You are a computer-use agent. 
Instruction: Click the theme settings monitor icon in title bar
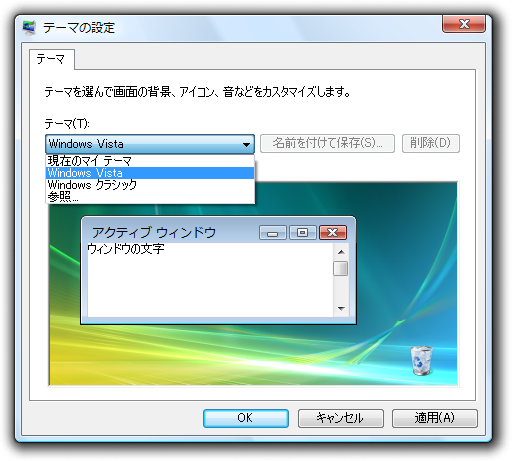tap(29, 27)
